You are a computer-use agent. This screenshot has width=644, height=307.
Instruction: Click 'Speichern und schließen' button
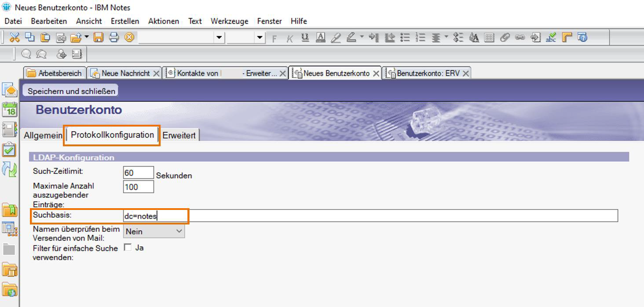click(71, 91)
